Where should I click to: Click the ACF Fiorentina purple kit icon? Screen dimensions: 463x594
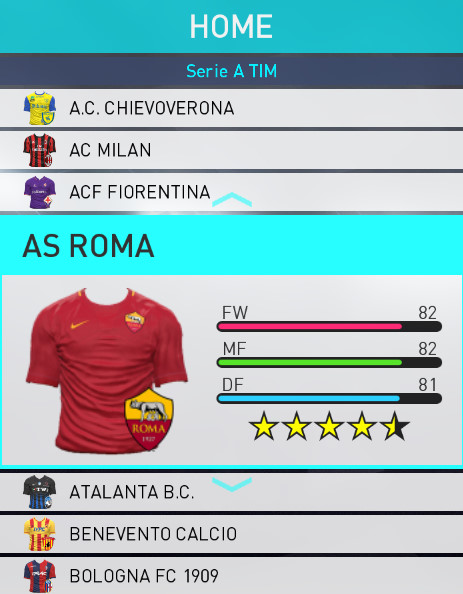pyautogui.click(x=40, y=192)
